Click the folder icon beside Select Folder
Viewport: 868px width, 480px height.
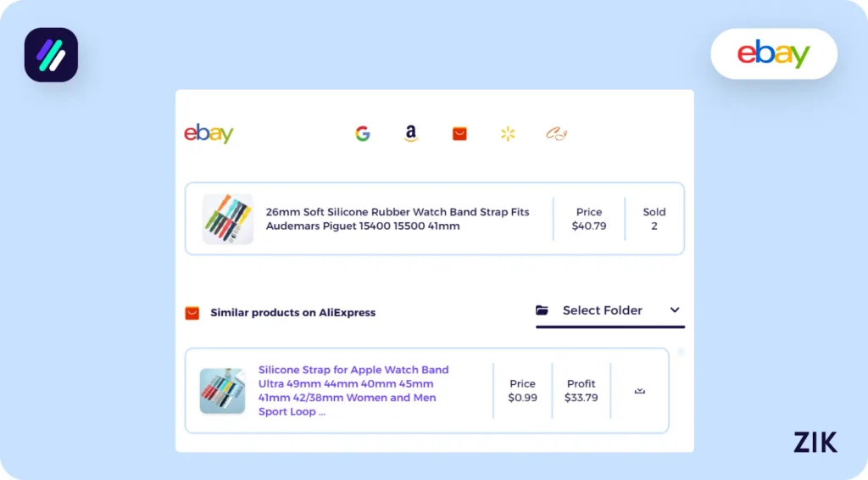(542, 310)
